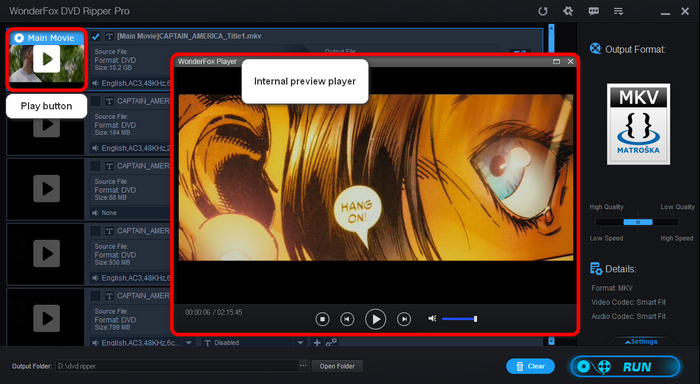Check the box for the 930 MB title

pyautogui.click(x=95, y=231)
